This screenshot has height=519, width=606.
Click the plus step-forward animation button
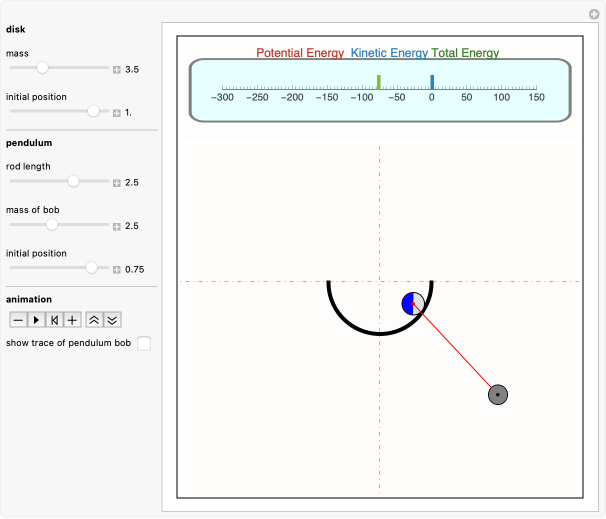(x=72, y=320)
